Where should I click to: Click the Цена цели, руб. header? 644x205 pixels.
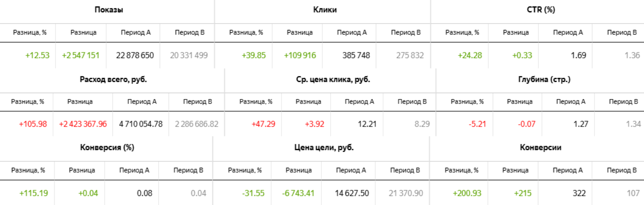click(322, 147)
